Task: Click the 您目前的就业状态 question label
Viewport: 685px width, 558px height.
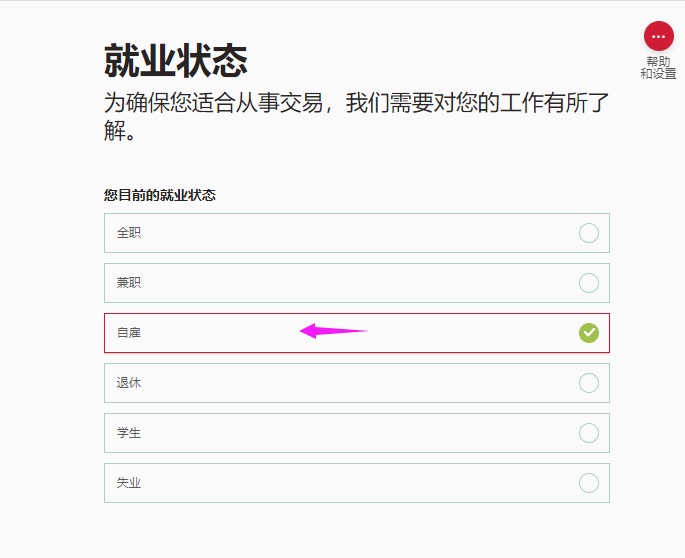Action: pos(160,195)
